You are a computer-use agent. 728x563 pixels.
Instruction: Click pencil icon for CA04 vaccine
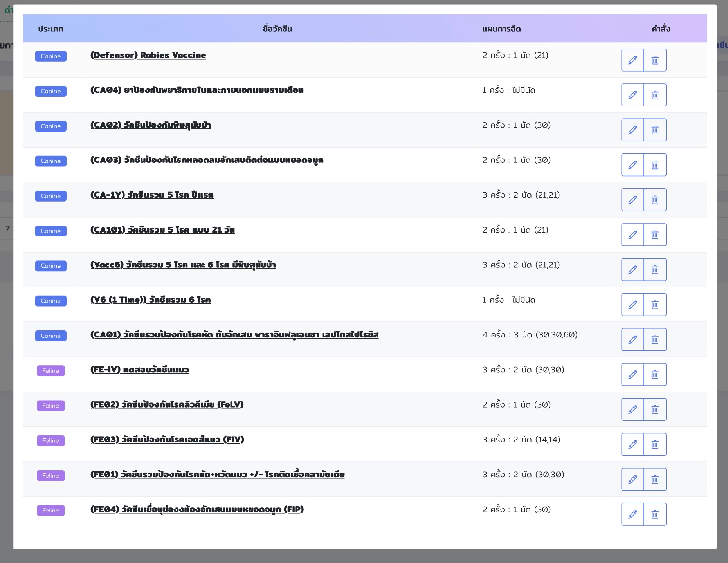[632, 95]
